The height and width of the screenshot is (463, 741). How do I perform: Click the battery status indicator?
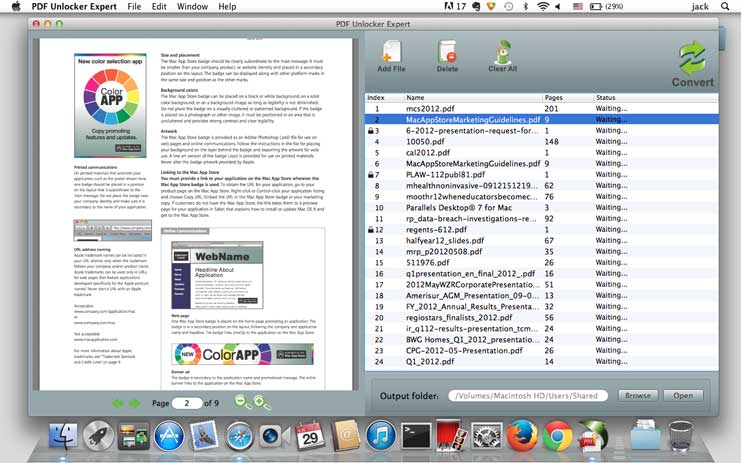tap(606, 7)
